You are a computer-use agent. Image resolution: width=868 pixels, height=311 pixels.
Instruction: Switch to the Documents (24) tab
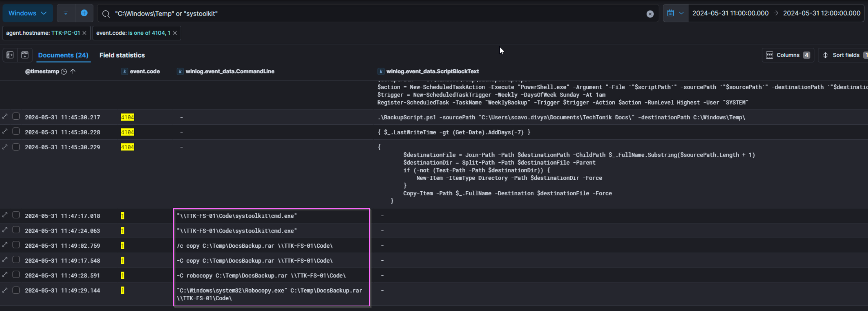[63, 55]
